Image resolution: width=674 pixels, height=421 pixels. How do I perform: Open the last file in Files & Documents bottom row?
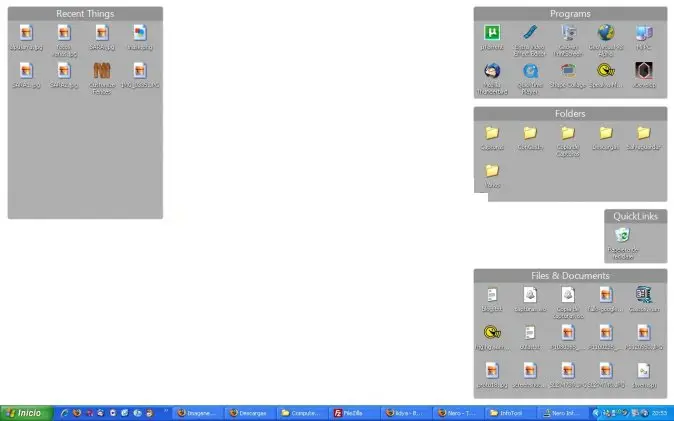point(643,371)
